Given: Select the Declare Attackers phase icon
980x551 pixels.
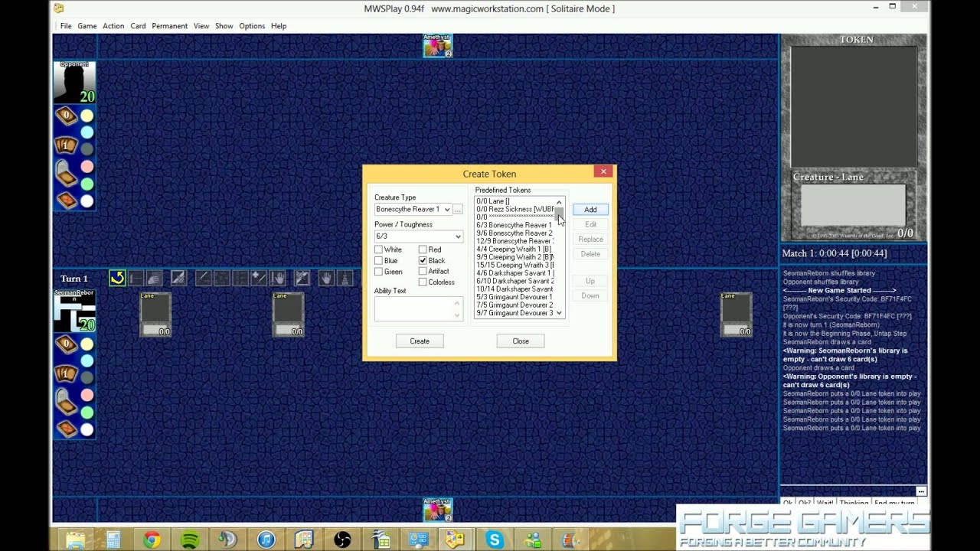Looking at the screenshot, I should [221, 278].
